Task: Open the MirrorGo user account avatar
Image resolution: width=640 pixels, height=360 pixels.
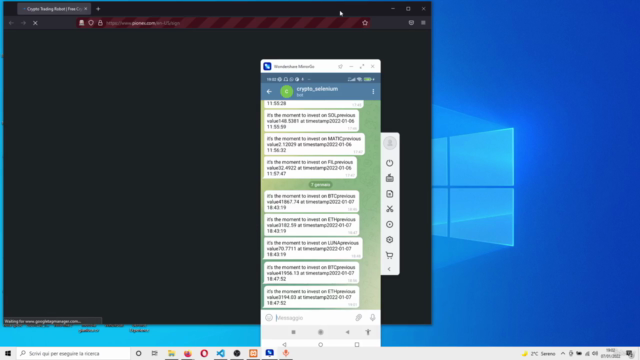Action: point(390,143)
